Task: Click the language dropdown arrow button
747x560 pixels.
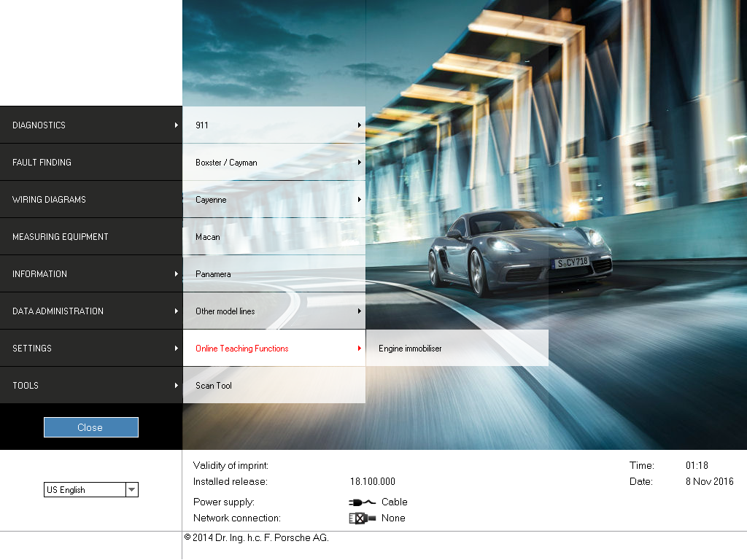Action: 132,489
